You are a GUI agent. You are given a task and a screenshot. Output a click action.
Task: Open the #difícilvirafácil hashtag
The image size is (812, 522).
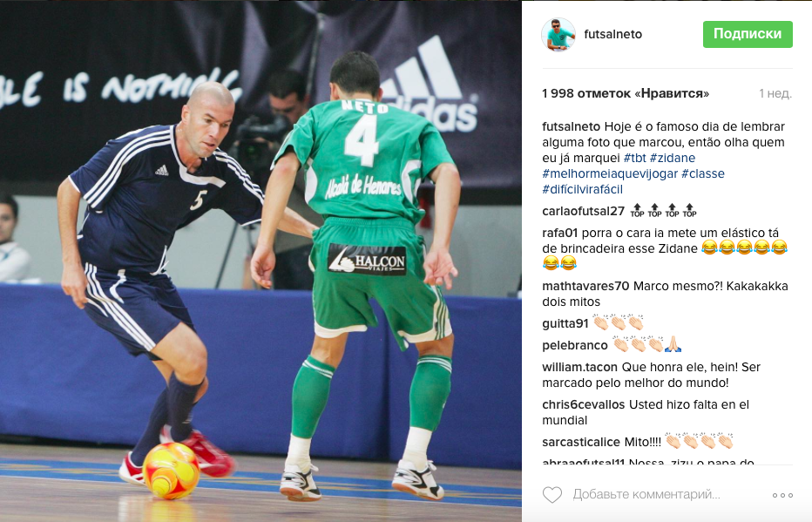[x=582, y=189]
